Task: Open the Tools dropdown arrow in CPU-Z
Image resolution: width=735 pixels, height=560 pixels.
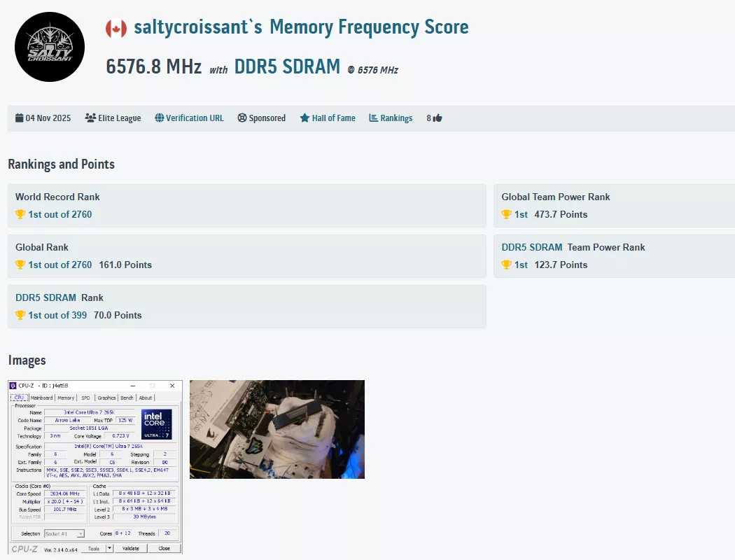Action: (109, 548)
